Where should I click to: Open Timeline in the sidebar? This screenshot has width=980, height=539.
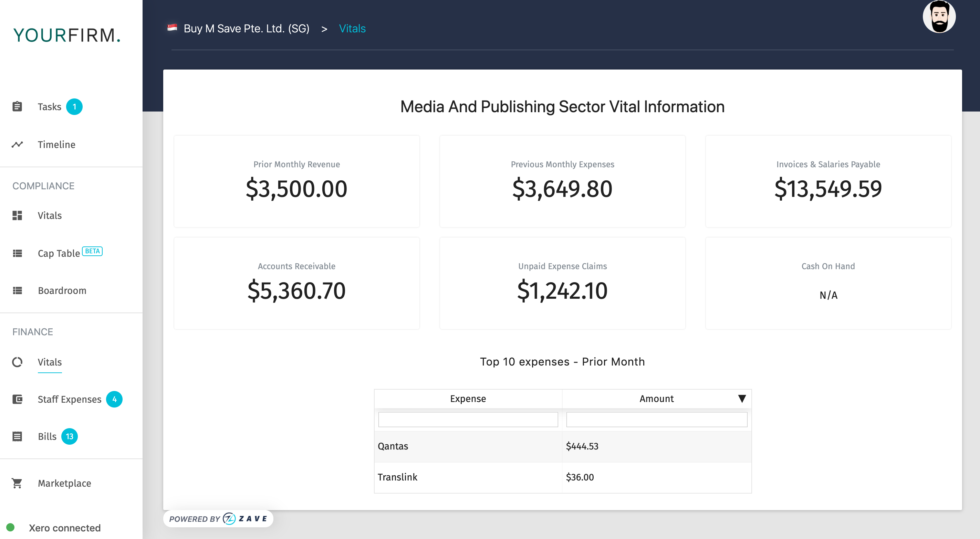(56, 145)
